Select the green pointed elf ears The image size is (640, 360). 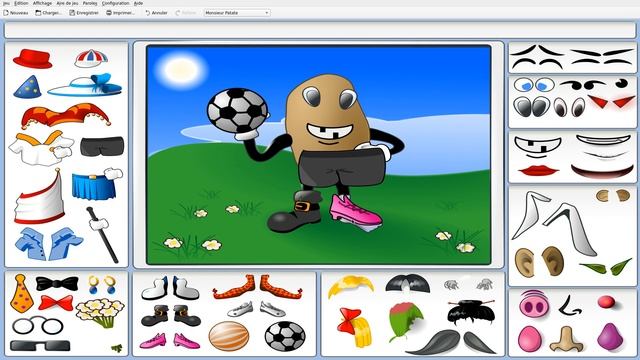coord(606,267)
